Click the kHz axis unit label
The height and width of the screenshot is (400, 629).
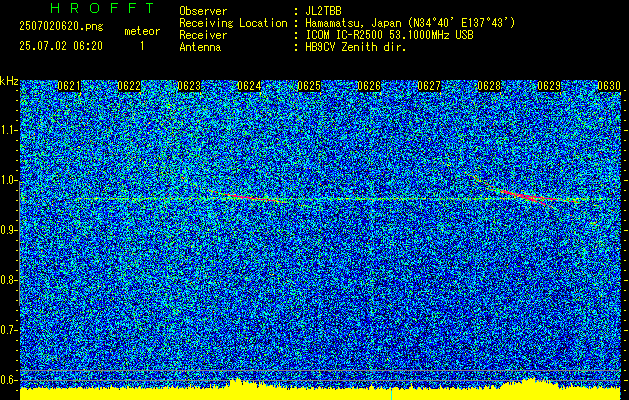click(9, 81)
